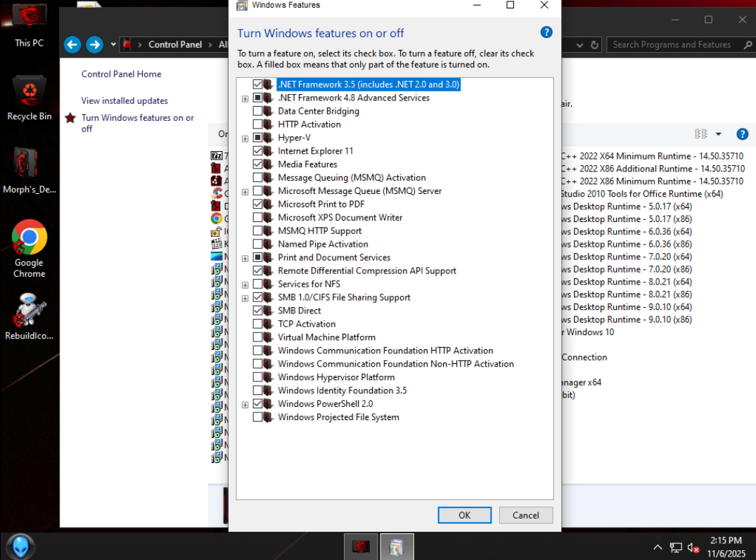Refresh the Programs and Features window

(594, 45)
